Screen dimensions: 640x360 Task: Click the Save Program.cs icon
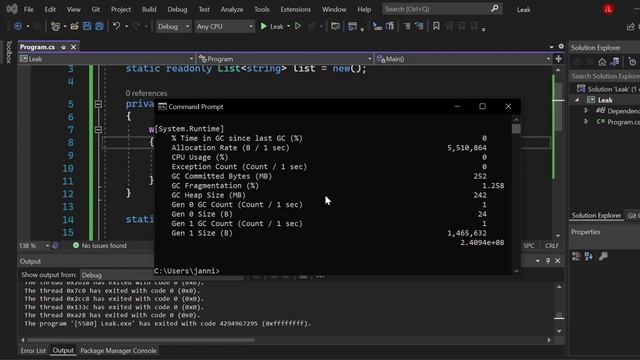click(x=87, y=26)
